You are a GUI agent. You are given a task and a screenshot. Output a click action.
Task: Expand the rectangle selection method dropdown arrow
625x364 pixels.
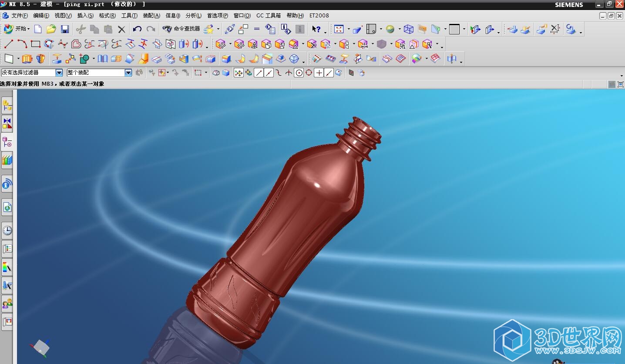(x=206, y=73)
